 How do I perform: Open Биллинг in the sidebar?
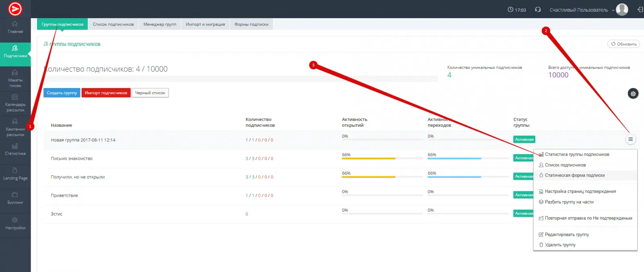point(15,198)
